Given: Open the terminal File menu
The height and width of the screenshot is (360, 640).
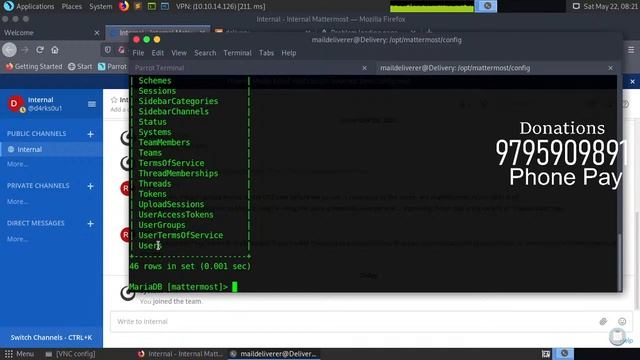Looking at the screenshot, I should pos(138,53).
